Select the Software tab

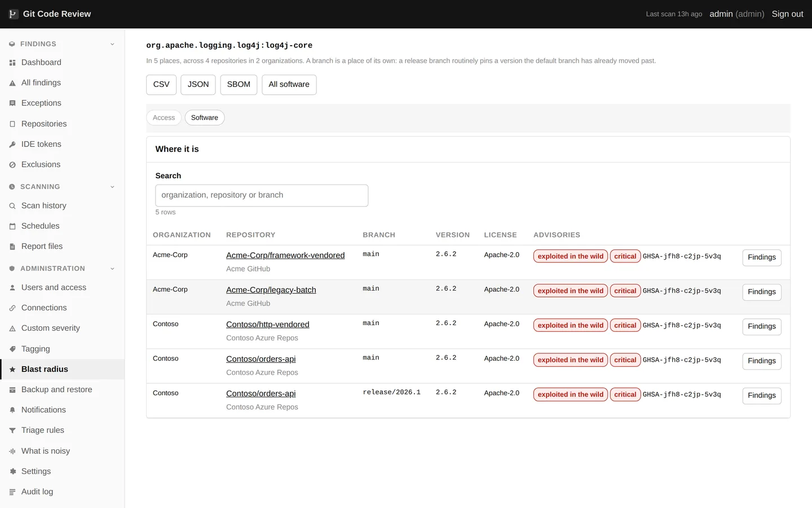(x=205, y=117)
